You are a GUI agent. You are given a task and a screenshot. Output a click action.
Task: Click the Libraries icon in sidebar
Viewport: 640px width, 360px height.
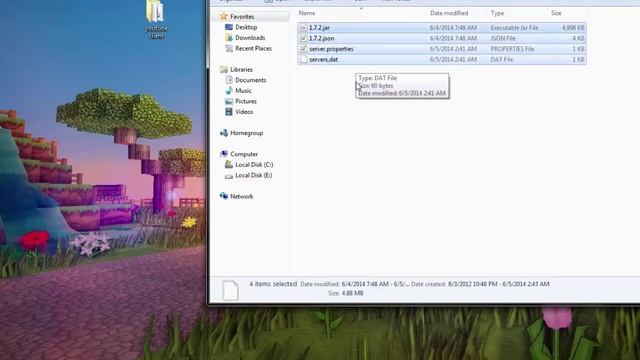(x=224, y=69)
